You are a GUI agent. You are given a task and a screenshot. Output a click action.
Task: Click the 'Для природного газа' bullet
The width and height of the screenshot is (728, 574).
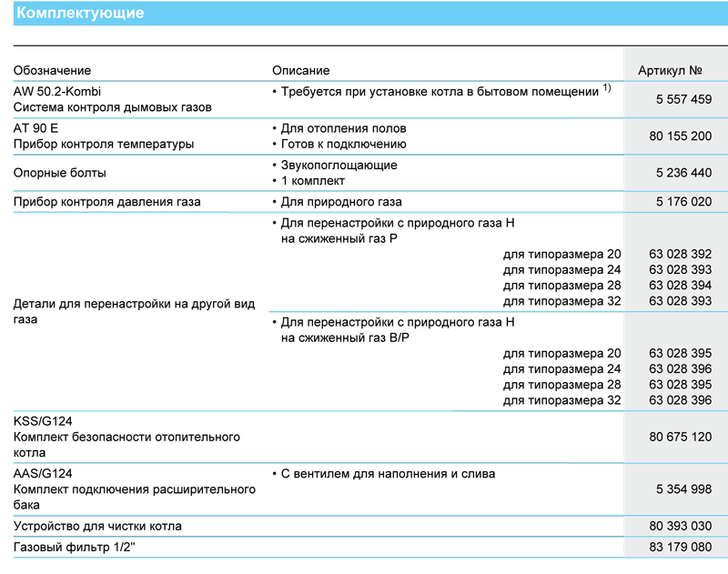tap(341, 202)
